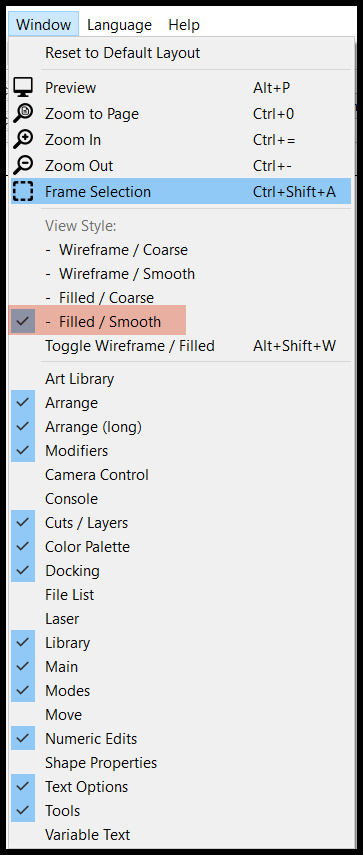
Task: Click the Preview monitor icon
Action: point(23,87)
